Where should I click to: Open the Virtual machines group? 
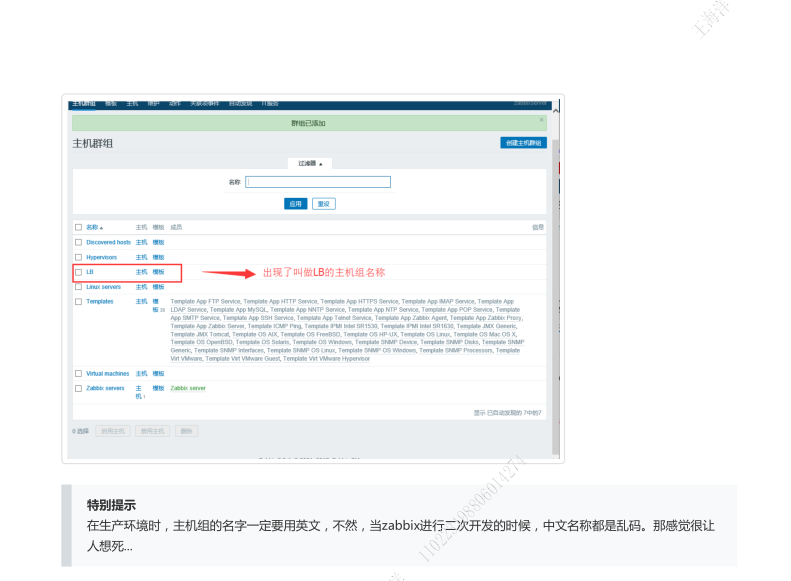coord(108,374)
